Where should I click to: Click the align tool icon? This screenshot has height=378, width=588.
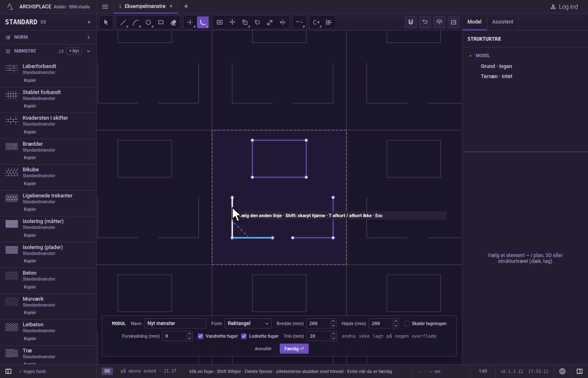329,22
